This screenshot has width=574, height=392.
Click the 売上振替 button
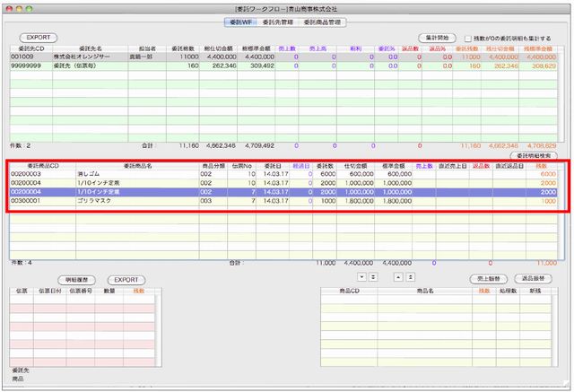(488, 279)
